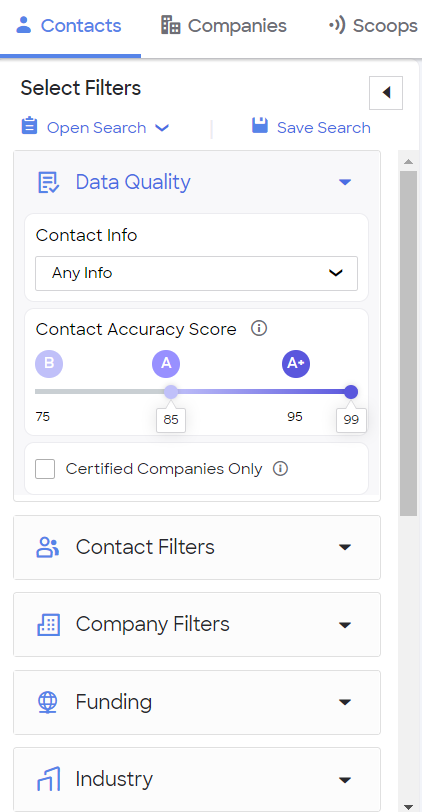Click the Data Quality checklist icon
The width and height of the screenshot is (422, 812).
coord(49,182)
